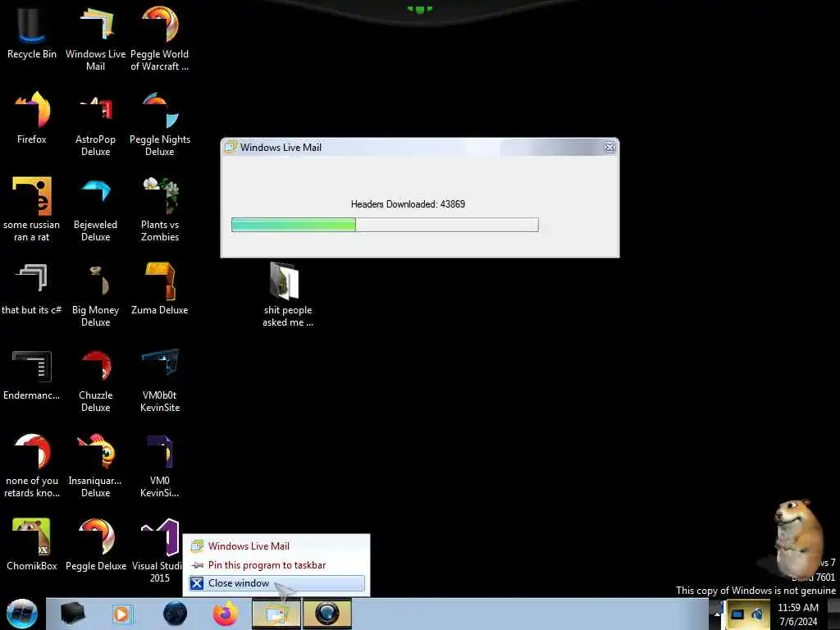Viewport: 840px width, 630px height.
Task: Click the 'Headers Downloaded: 43869' text
Action: [408, 204]
